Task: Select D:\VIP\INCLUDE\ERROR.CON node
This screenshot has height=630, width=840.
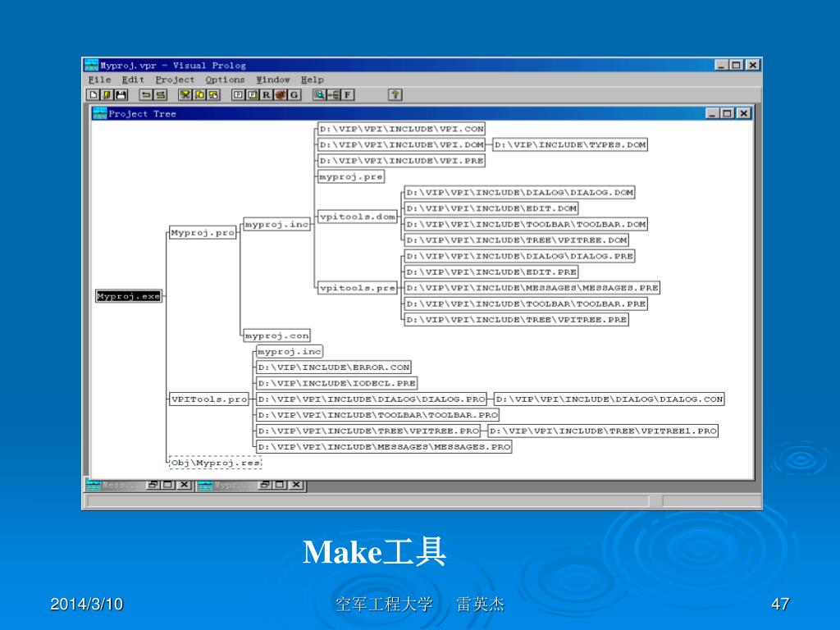Action: click(333, 367)
